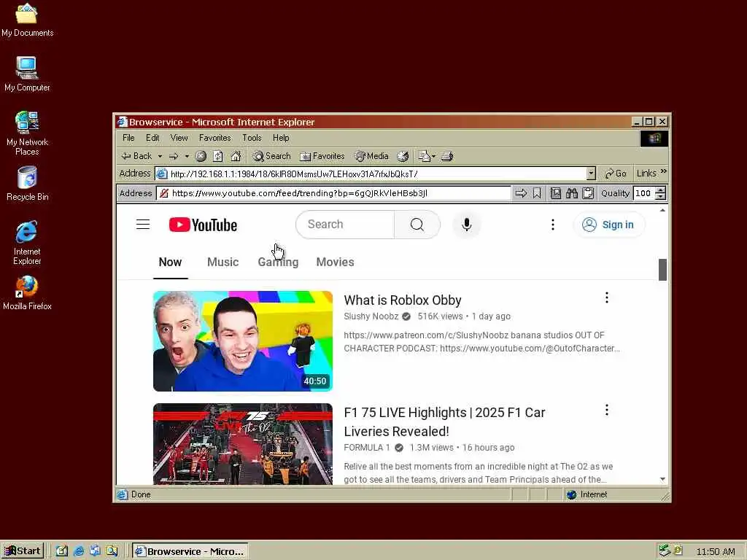
Task: Click Internet Explorer quick launch icon
Action: (x=79, y=551)
